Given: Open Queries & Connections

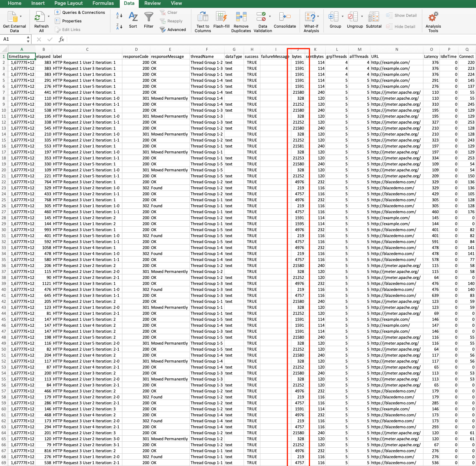Looking at the screenshot, I should (80, 12).
